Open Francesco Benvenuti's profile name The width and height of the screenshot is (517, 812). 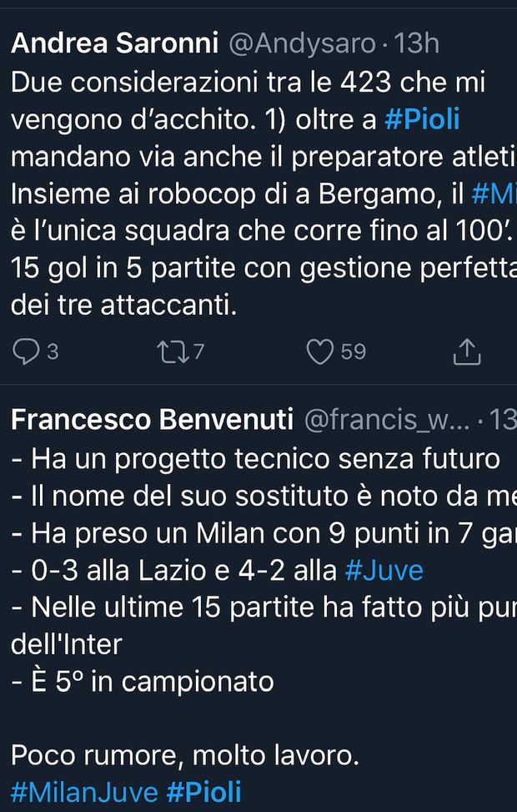(x=152, y=421)
